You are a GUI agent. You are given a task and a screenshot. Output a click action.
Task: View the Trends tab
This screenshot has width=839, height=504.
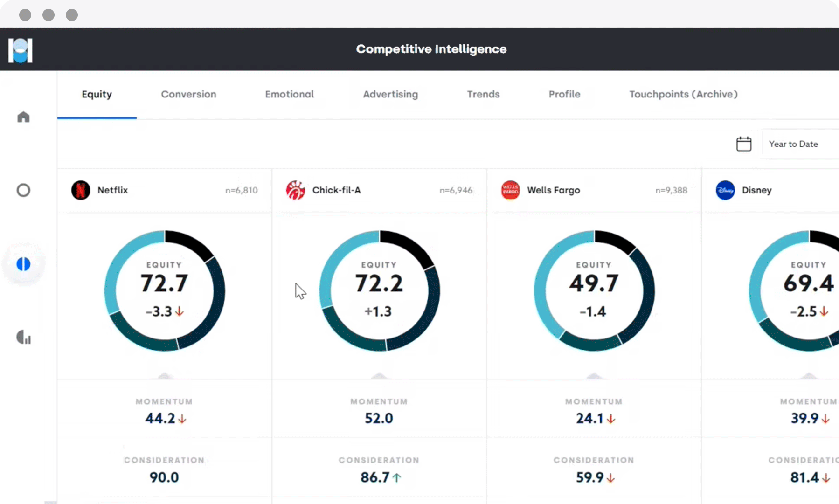tap(483, 94)
